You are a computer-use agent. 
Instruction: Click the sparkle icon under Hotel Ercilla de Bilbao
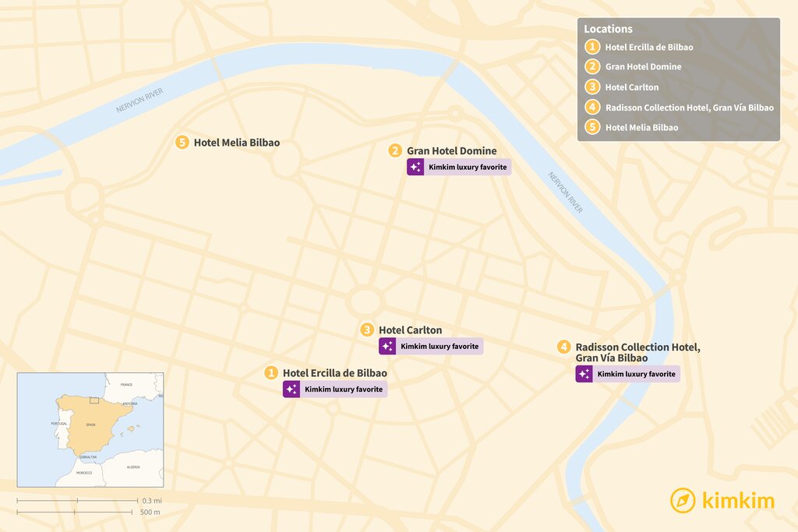pyautogui.click(x=291, y=389)
